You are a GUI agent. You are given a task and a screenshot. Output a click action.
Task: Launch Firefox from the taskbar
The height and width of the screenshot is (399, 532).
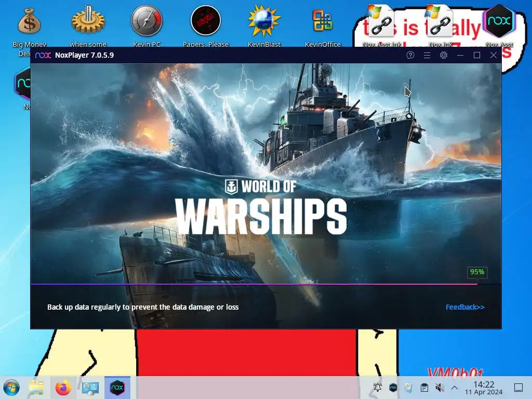tap(63, 388)
